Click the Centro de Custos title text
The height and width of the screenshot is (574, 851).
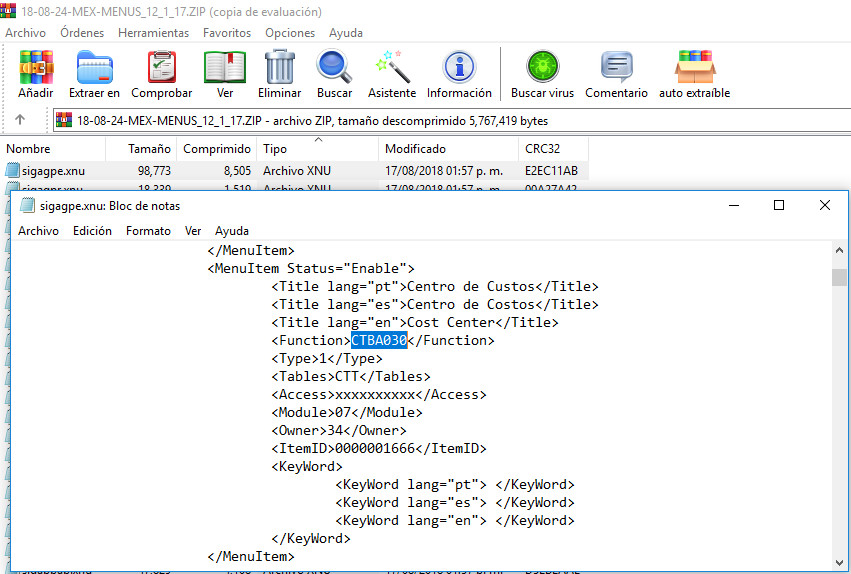point(471,286)
